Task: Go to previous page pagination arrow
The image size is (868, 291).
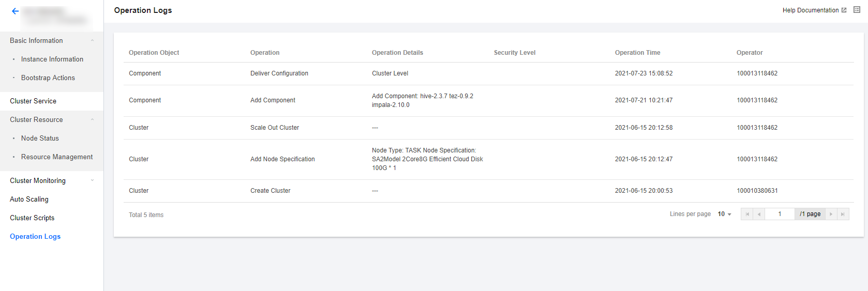Action: 759,214
